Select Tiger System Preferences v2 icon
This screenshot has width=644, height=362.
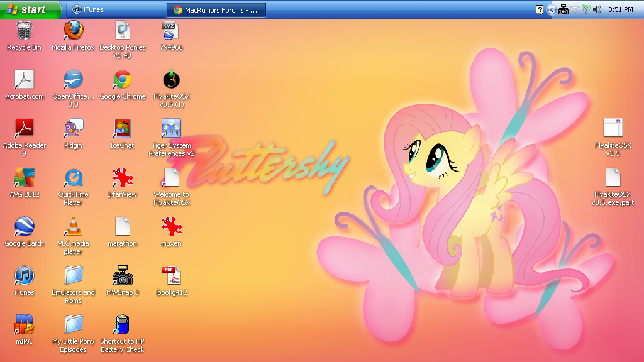click(x=171, y=128)
